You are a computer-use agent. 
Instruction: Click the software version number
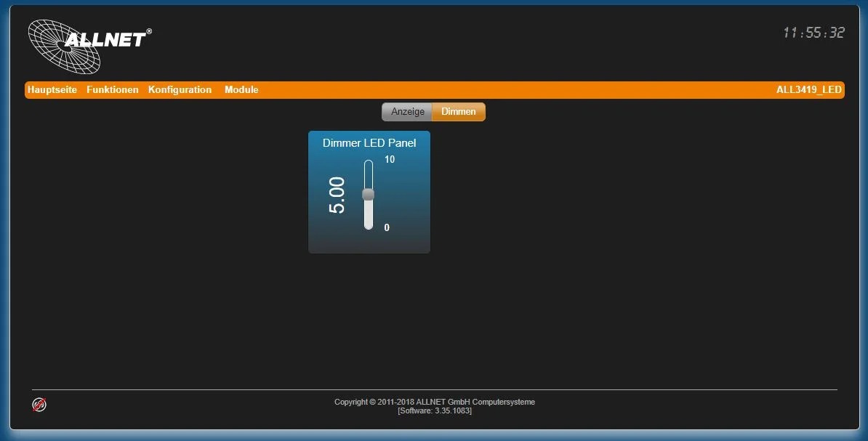tap(434, 410)
